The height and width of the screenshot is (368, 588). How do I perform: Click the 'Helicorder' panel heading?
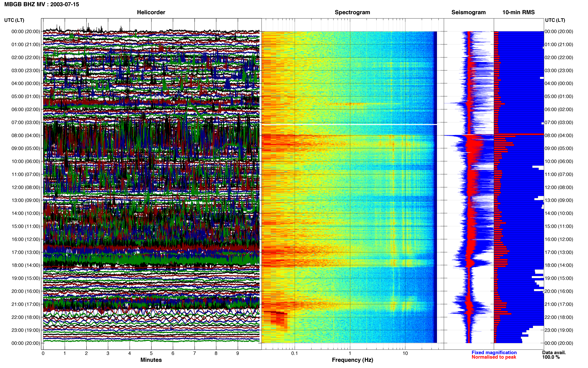coord(151,12)
